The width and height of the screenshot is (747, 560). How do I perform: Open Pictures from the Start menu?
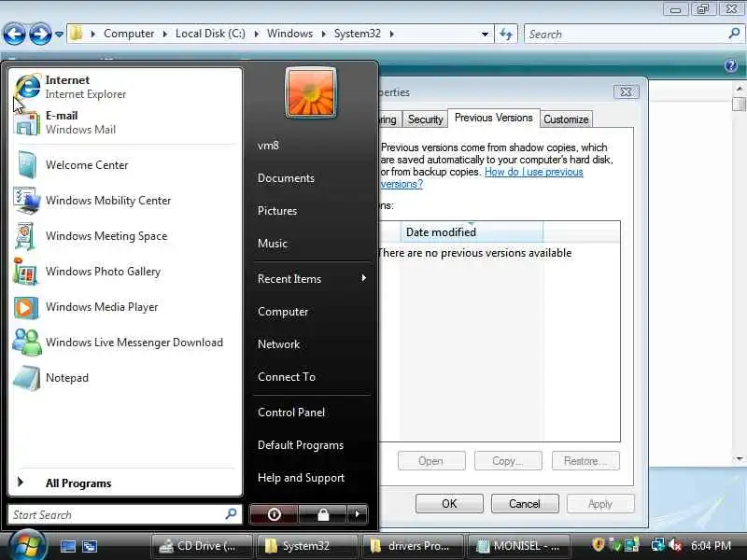tap(277, 211)
